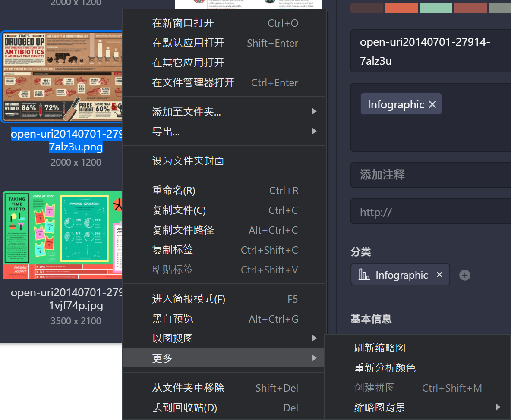Select 复制文件(C)

coord(224,210)
